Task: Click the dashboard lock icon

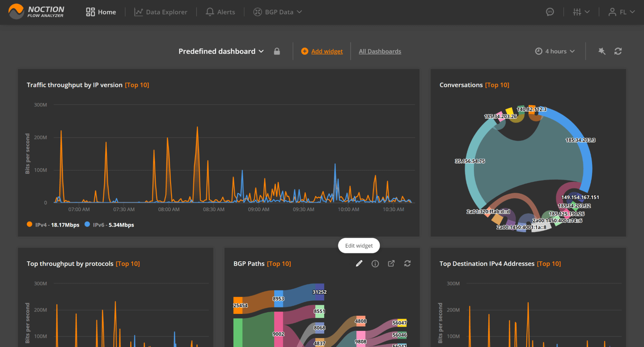Action: point(277,51)
